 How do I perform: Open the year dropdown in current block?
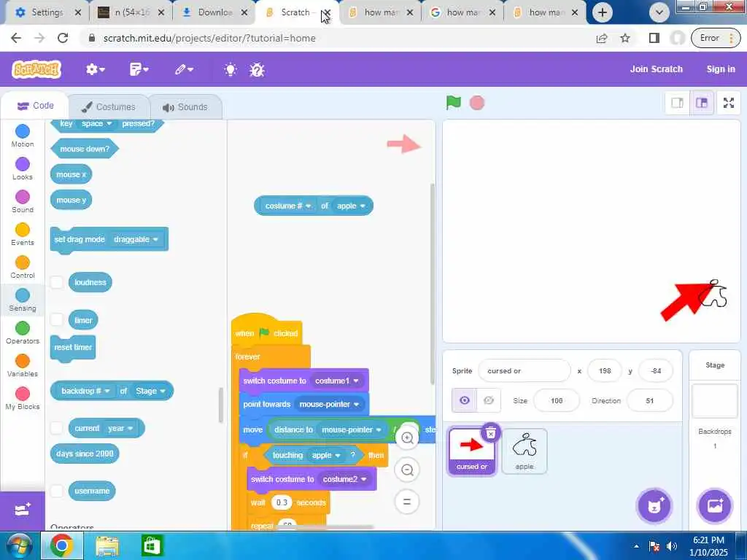(120, 428)
